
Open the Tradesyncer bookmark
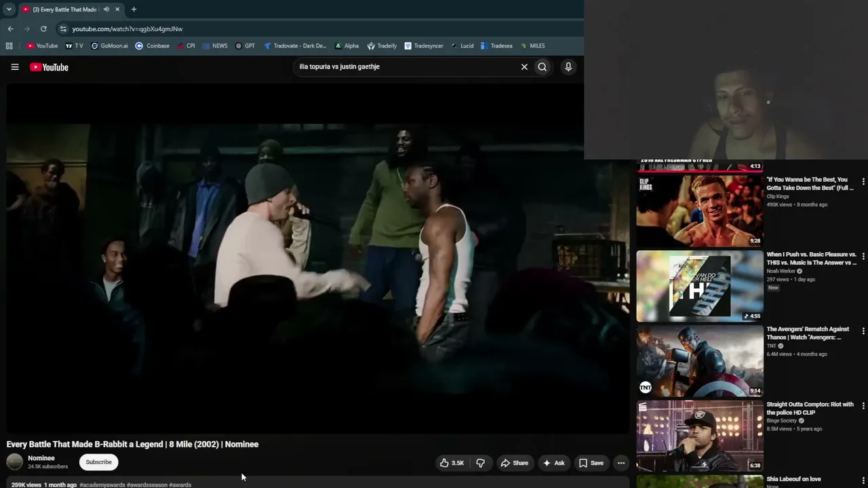pyautogui.click(x=424, y=46)
